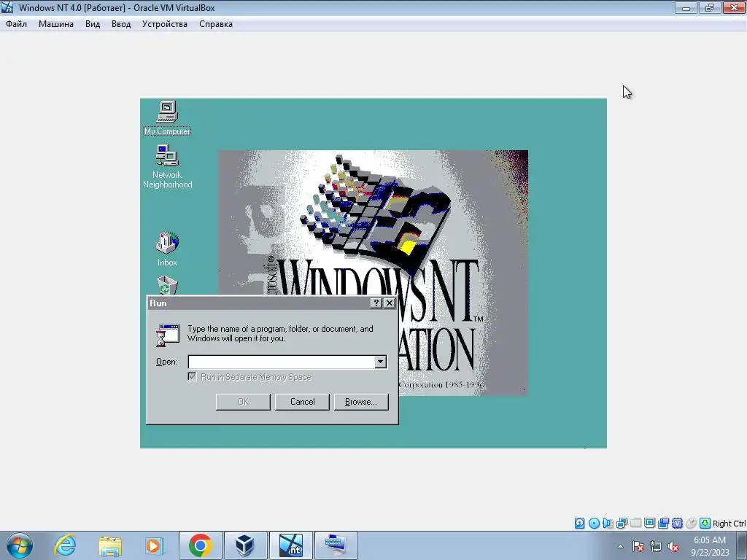Click the audio indicator in VirtualBox status bar
The width and height of the screenshot is (747, 560).
coord(608,524)
